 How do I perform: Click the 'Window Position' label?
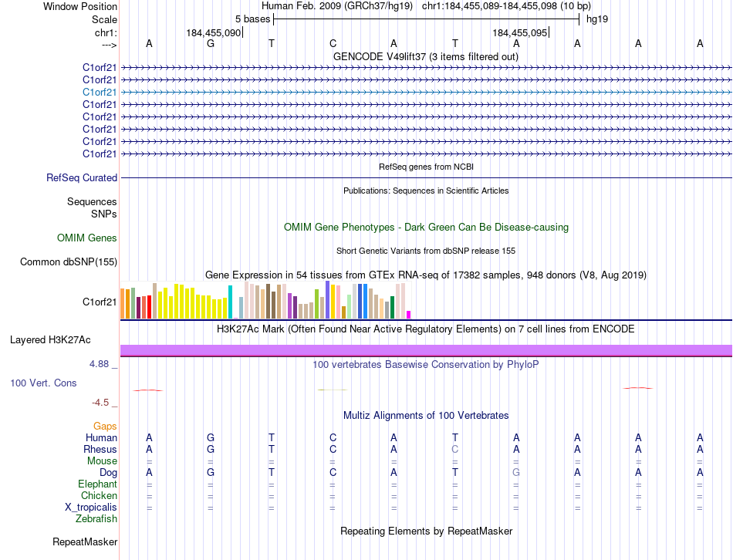click(x=80, y=6)
